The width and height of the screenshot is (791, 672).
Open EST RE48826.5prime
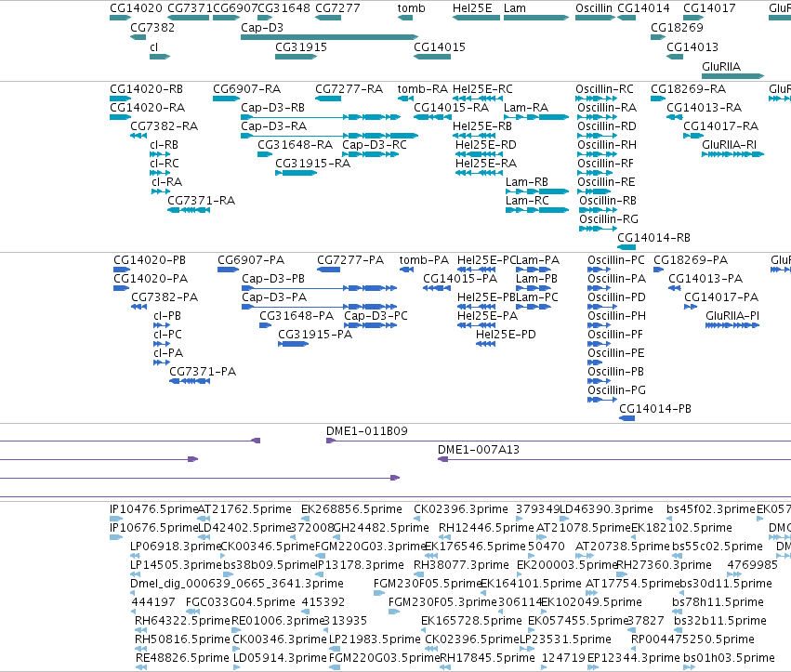click(x=141, y=668)
